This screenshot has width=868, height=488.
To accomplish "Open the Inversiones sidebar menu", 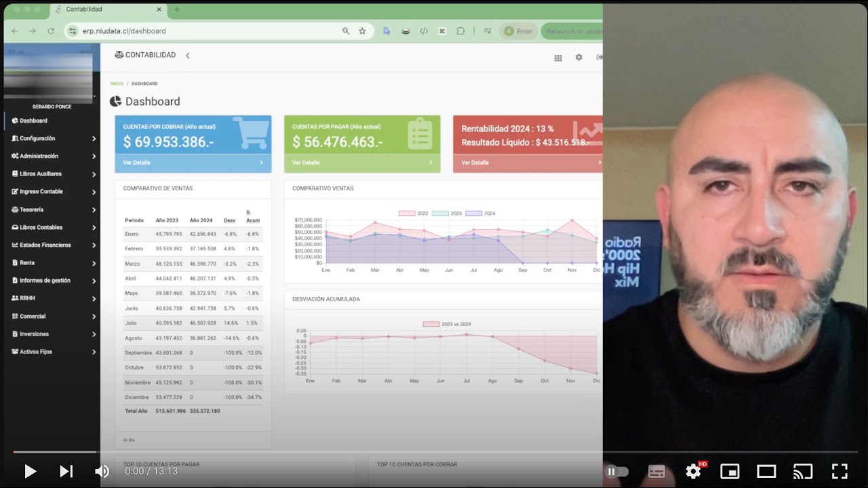I will [x=52, y=333].
